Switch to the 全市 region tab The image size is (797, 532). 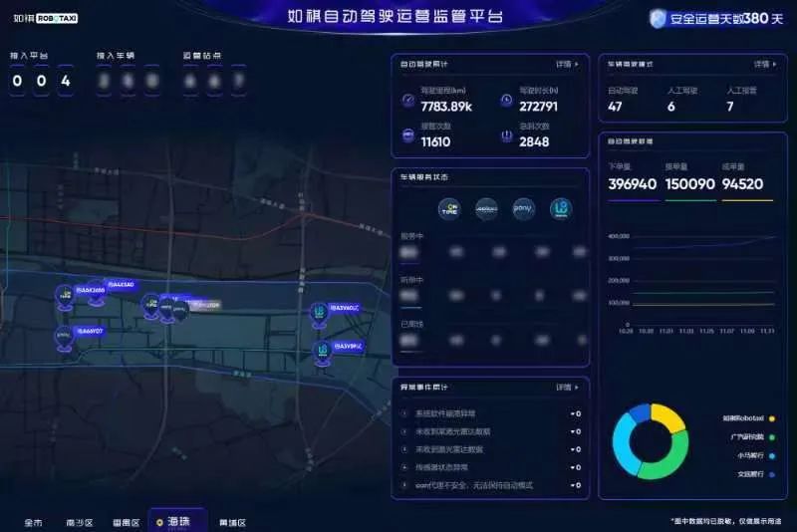(x=34, y=522)
